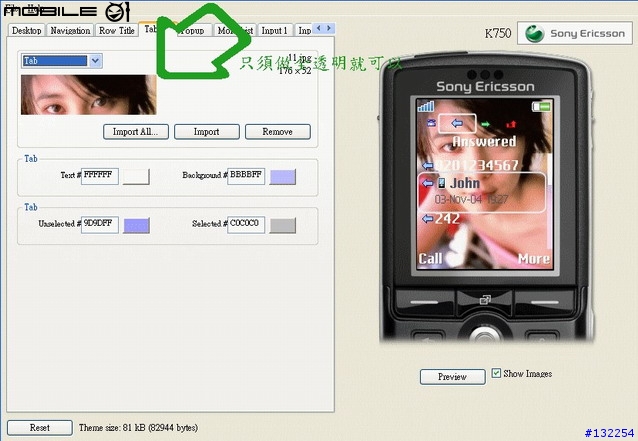
Task: Click the phone's center activity menu key
Action: click(485, 300)
